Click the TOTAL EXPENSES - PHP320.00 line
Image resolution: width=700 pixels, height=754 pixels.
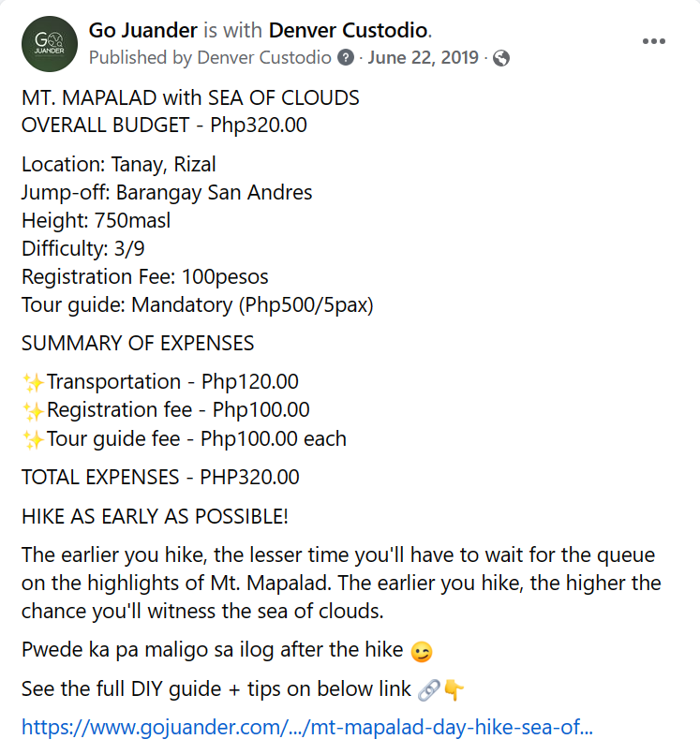[160, 478]
